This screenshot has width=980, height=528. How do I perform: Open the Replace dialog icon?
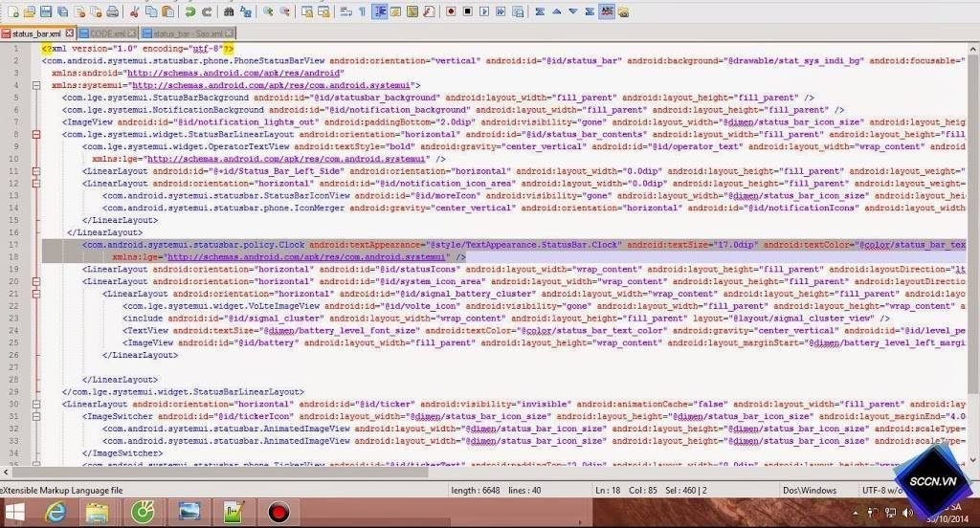click(x=246, y=11)
